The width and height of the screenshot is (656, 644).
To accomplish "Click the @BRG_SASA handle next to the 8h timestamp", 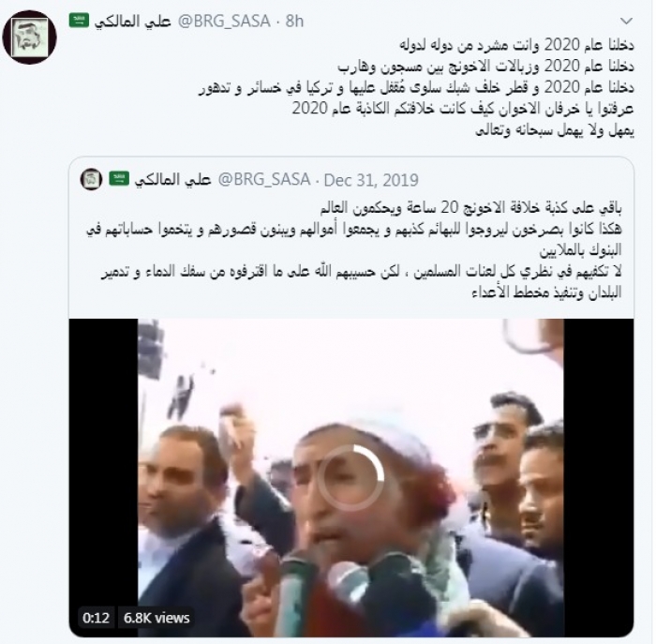I will pyautogui.click(x=224, y=22).
